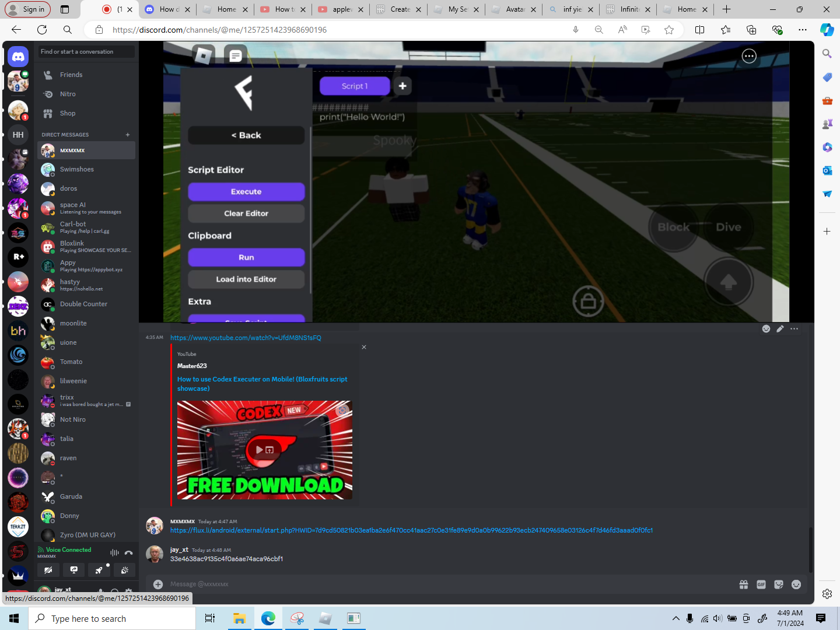The height and width of the screenshot is (630, 840).
Task: Add reaction to the YouTube link message
Action: [x=766, y=329]
